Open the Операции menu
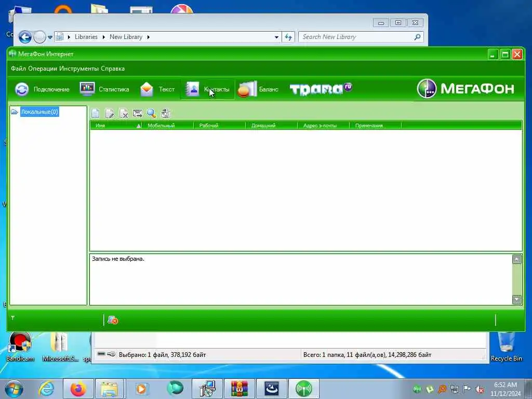Viewport: 532px width, 399px height. pos(43,69)
